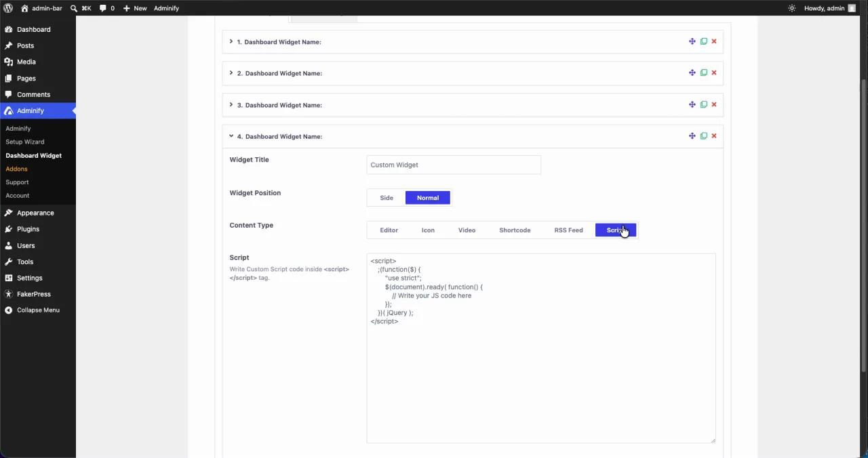Viewport: 868px width, 458px height.
Task: Select the Adminify sidebar menu
Action: point(38,110)
